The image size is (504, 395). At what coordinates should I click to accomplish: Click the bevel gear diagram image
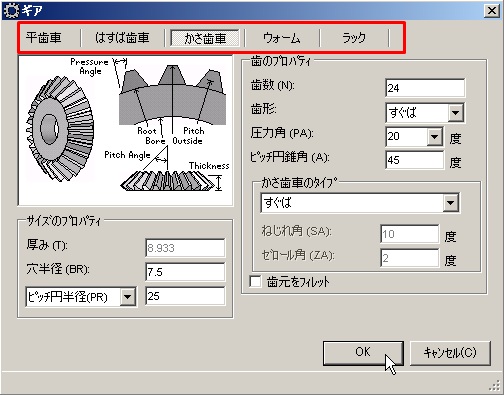point(125,131)
